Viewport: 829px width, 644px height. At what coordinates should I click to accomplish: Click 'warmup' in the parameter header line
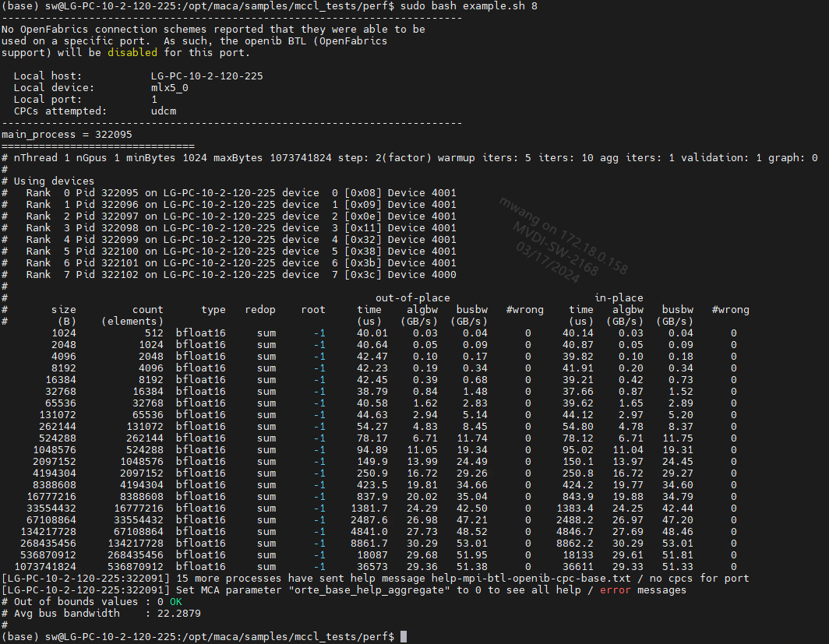pos(457,158)
